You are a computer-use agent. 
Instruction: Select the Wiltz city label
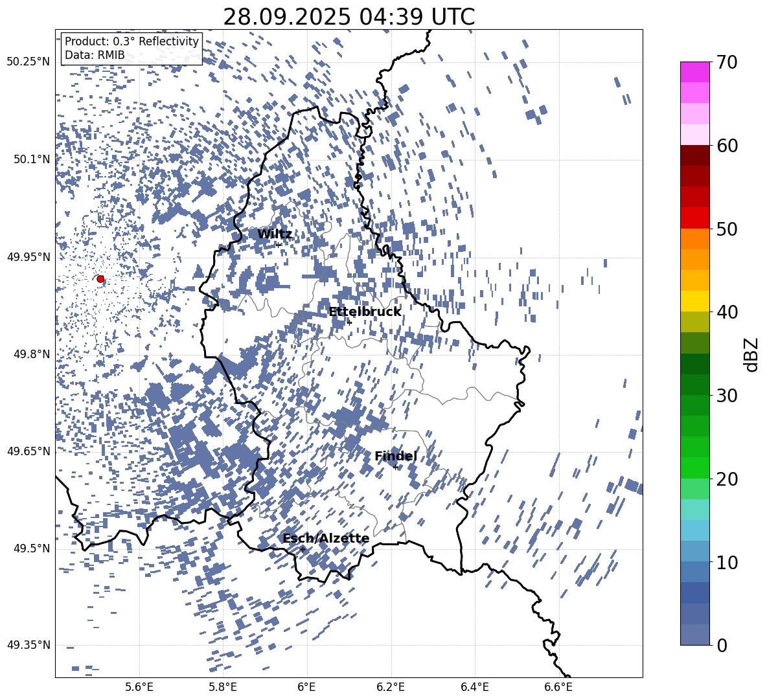coord(275,234)
